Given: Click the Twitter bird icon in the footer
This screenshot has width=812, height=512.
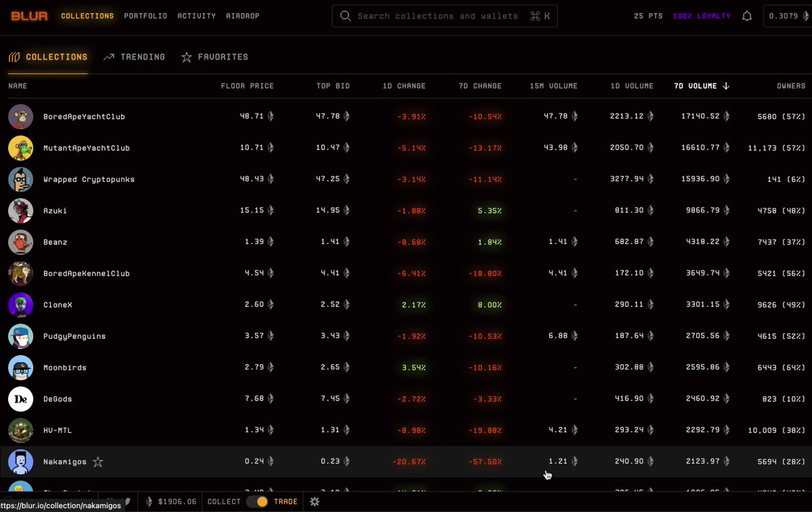Looking at the screenshot, I should click(x=127, y=501).
